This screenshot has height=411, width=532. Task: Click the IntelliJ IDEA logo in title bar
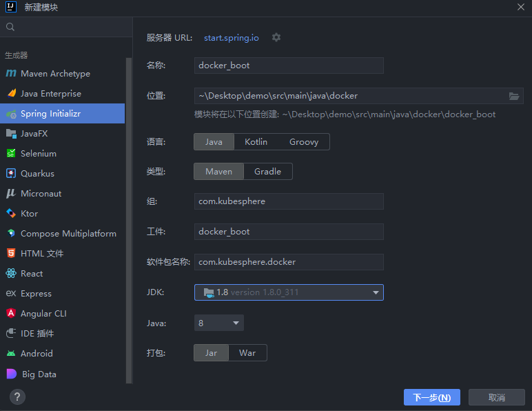11,7
